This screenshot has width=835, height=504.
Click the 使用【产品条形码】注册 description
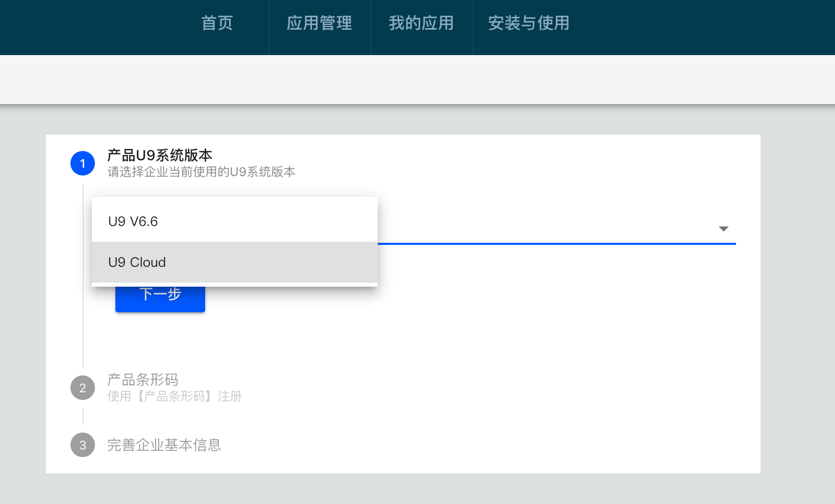(175, 396)
